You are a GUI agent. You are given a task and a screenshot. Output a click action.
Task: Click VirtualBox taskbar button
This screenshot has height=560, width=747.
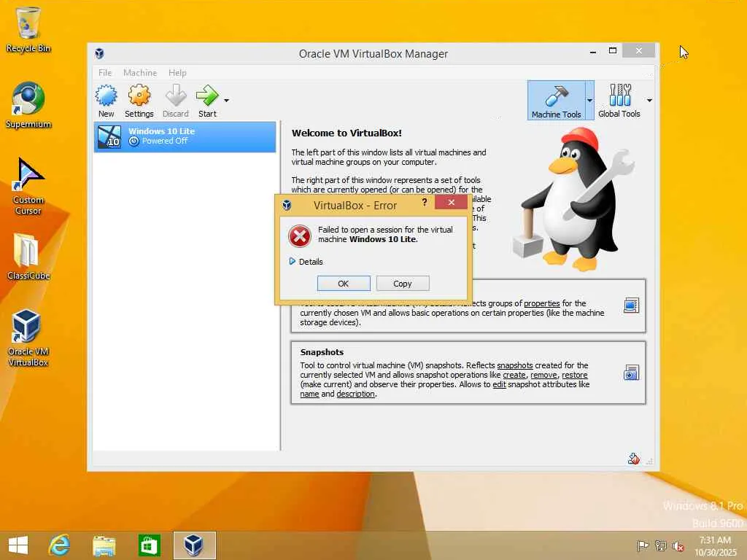click(x=194, y=545)
